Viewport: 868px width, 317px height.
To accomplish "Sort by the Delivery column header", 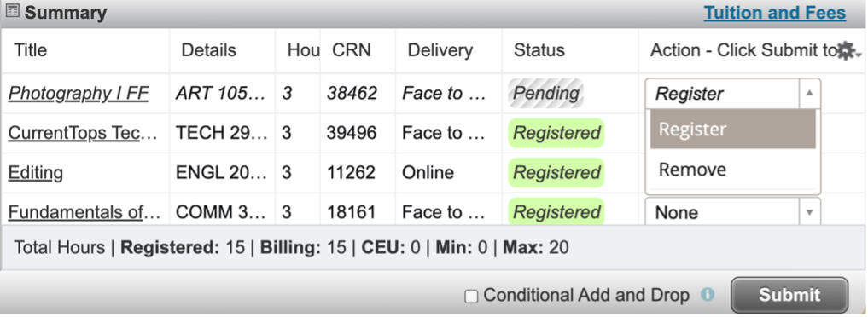I will 440,50.
